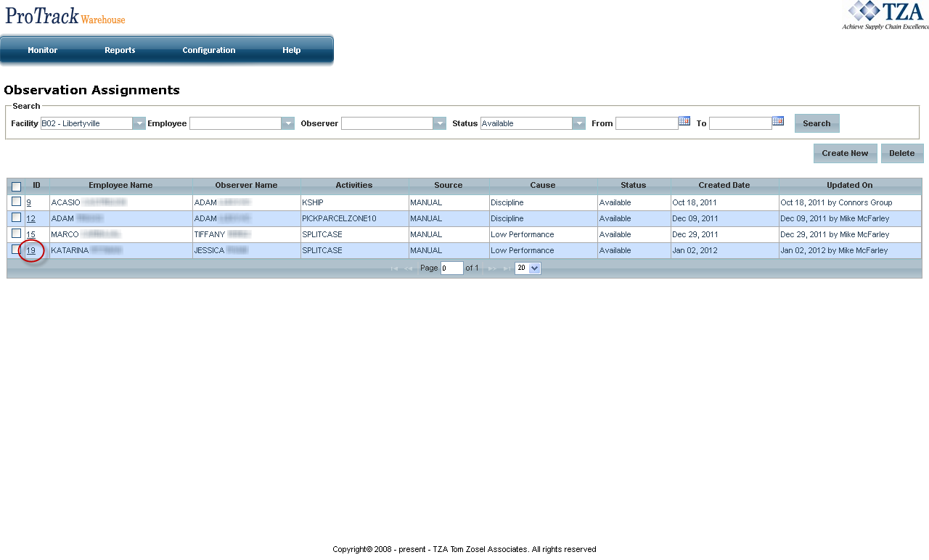Click the Create New button
The height and width of the screenshot is (560, 929).
(845, 153)
